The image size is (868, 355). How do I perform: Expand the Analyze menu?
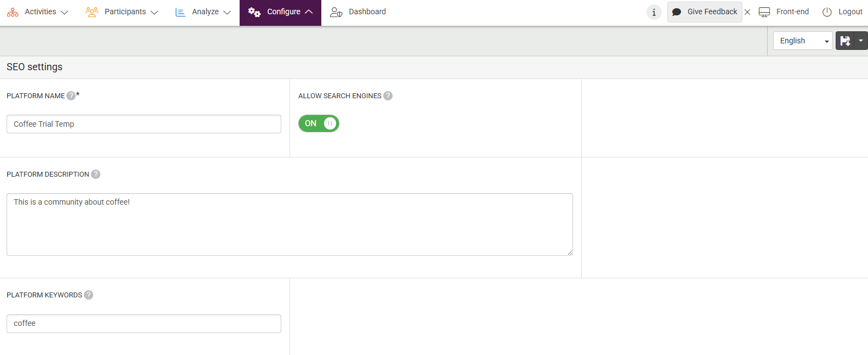(203, 12)
